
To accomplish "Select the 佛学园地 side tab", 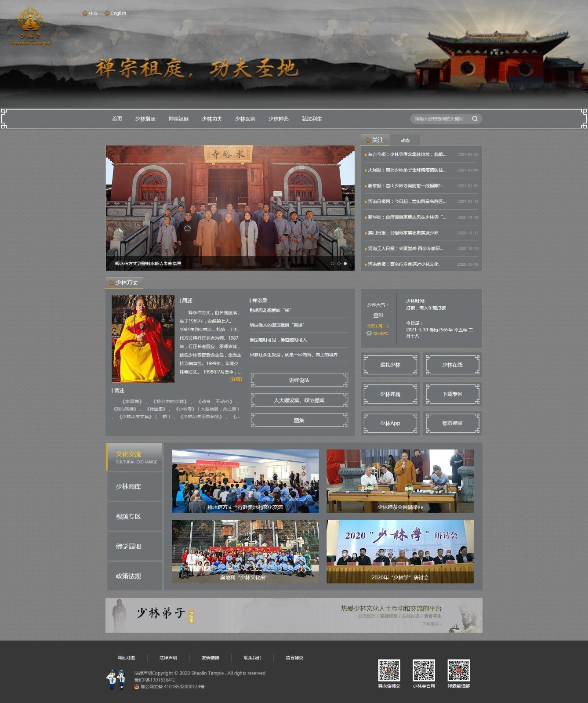I will pos(135,546).
